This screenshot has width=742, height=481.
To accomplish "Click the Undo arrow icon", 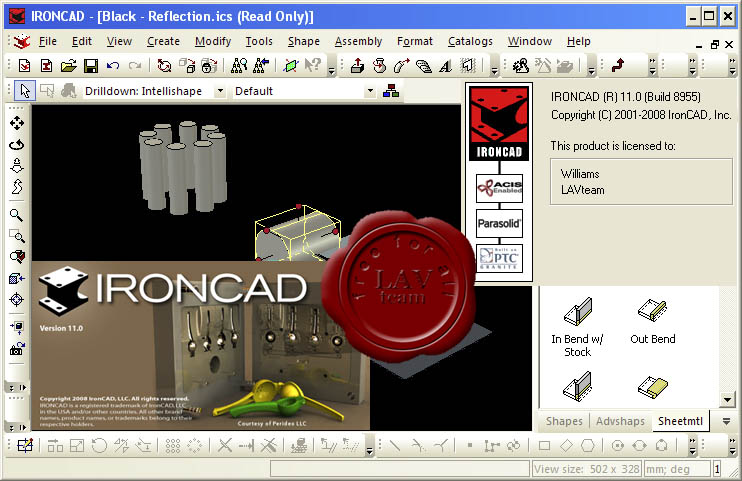I will point(113,65).
